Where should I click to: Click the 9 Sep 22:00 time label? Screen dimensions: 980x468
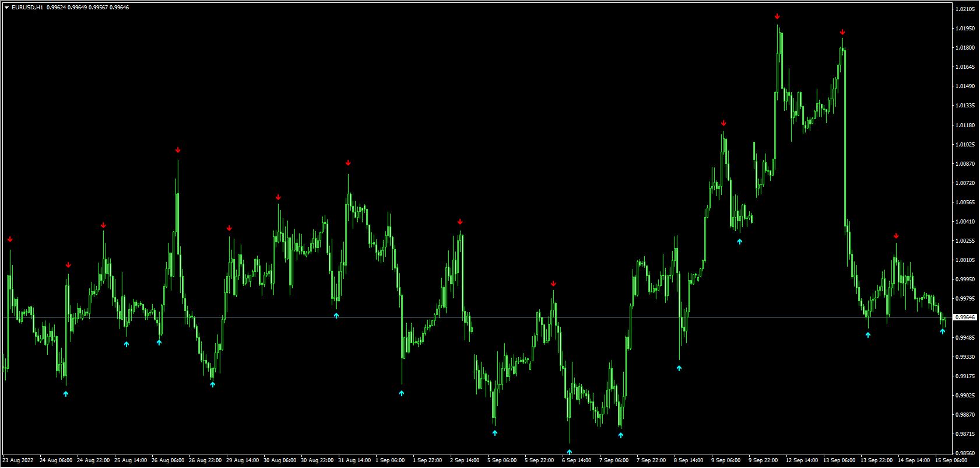(x=763, y=460)
